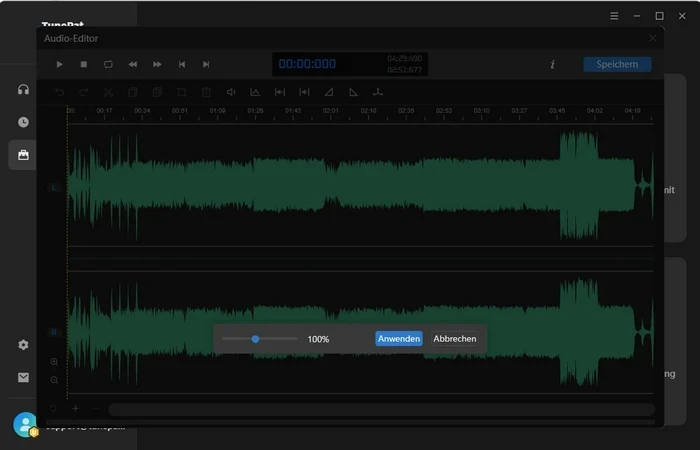The height and width of the screenshot is (450, 700).
Task: Click the 01:09 mark on timeline ruler
Action: (217, 111)
